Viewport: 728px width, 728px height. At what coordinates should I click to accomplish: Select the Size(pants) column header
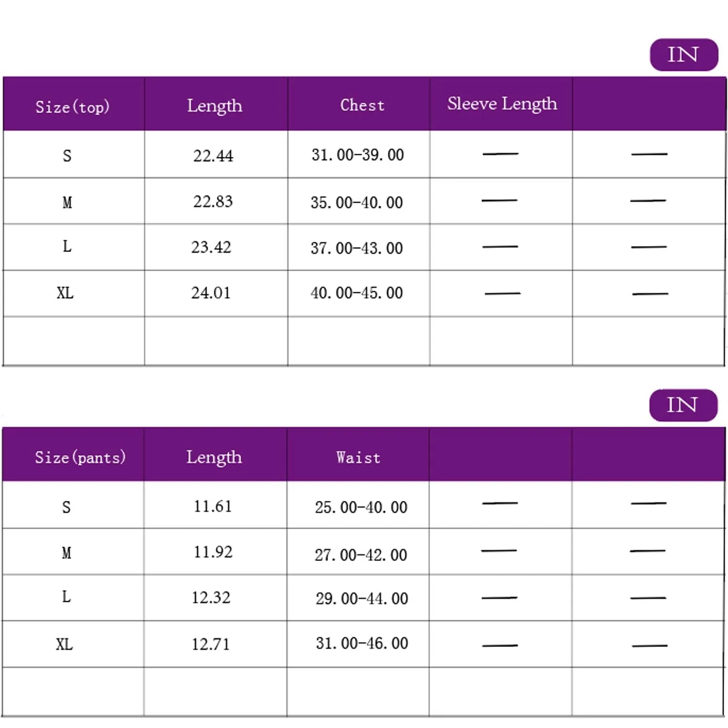(x=80, y=457)
